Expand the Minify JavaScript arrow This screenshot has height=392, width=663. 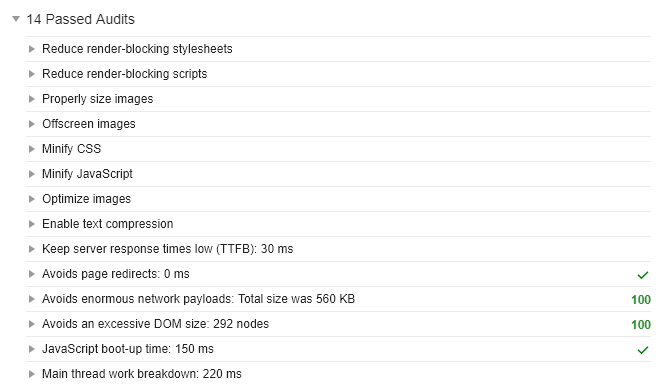pos(31,174)
